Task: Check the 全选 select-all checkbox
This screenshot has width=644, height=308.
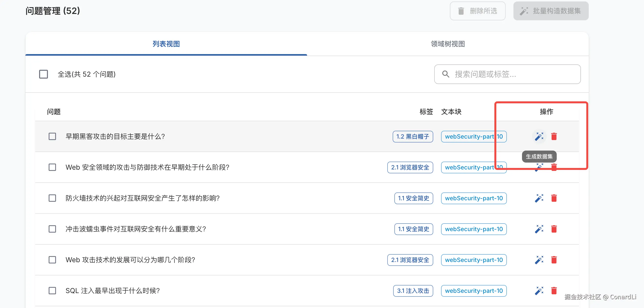Action: (x=44, y=74)
